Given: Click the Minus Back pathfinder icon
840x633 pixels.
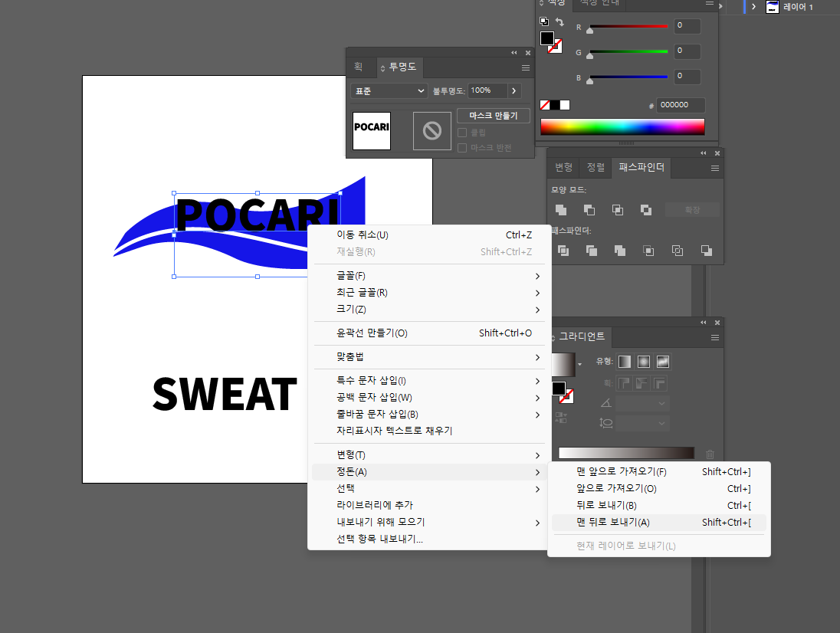Looking at the screenshot, I should 707,251.
